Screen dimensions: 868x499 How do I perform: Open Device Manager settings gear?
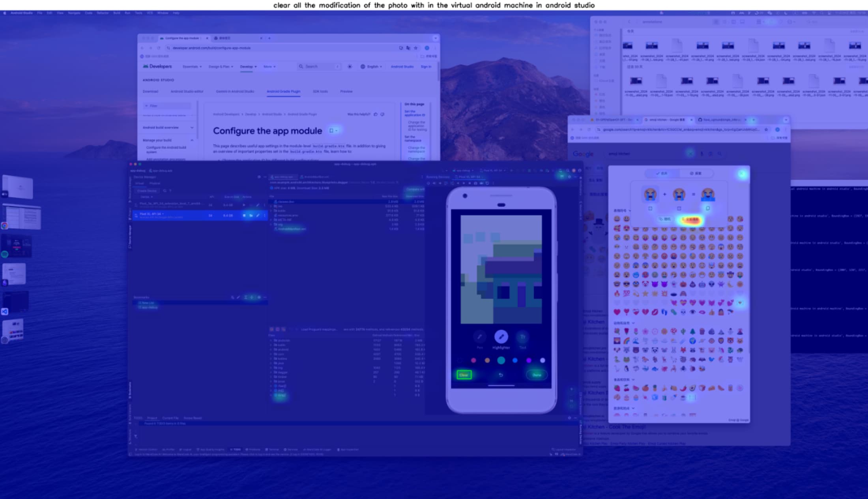(259, 177)
